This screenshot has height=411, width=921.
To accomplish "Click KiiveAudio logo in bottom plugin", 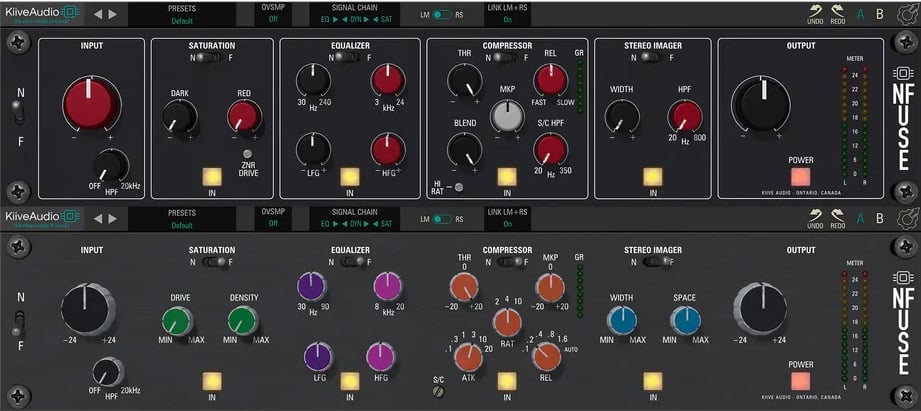I will pyautogui.click(x=42, y=218).
